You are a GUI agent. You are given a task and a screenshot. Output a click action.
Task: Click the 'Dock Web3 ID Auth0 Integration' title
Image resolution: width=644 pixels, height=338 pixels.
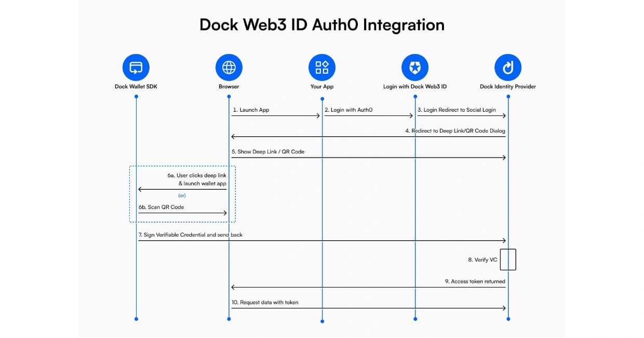[x=322, y=25]
